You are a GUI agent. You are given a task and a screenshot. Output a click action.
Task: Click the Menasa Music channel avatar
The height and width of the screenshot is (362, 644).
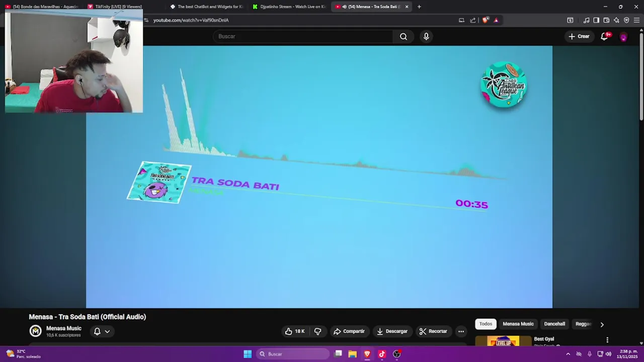(35, 331)
